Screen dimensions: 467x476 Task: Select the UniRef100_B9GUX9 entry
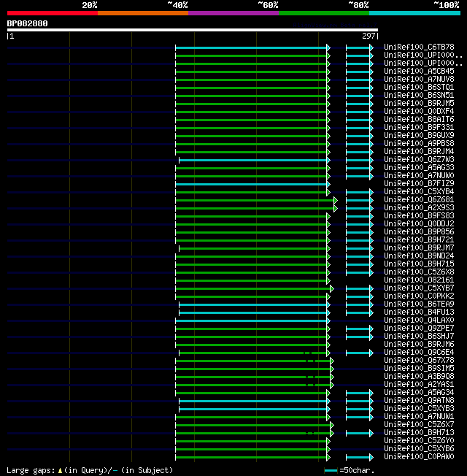(419, 135)
